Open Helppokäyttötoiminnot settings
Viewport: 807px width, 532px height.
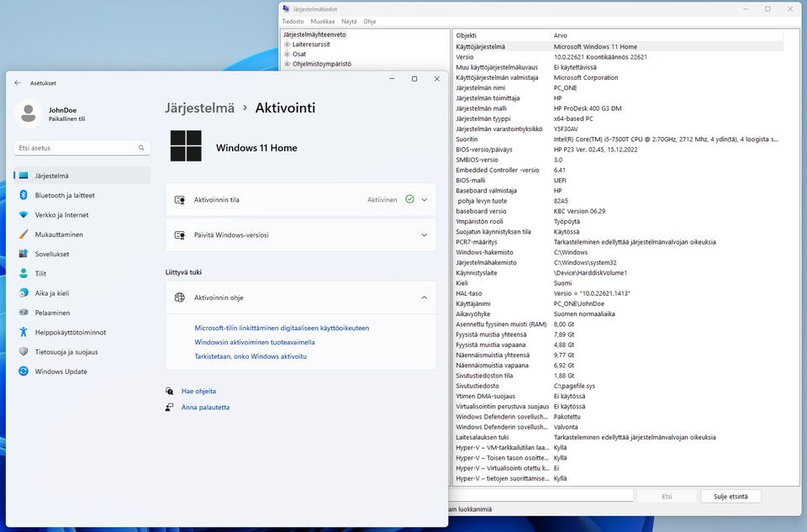pos(82,332)
